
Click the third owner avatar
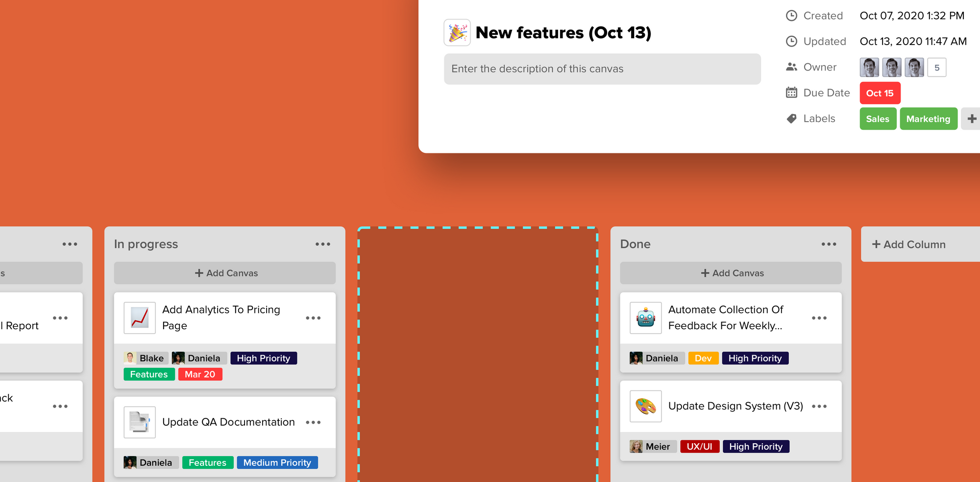coord(914,67)
